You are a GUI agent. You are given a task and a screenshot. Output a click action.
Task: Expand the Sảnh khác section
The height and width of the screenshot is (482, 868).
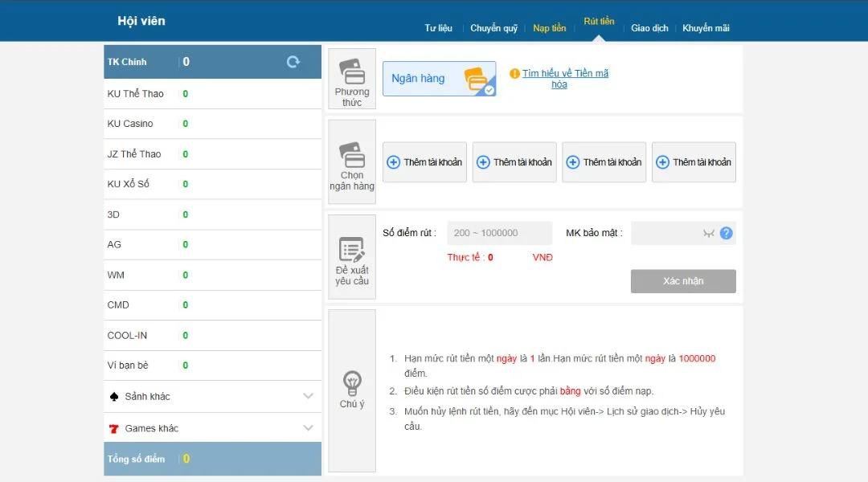pyautogui.click(x=212, y=396)
